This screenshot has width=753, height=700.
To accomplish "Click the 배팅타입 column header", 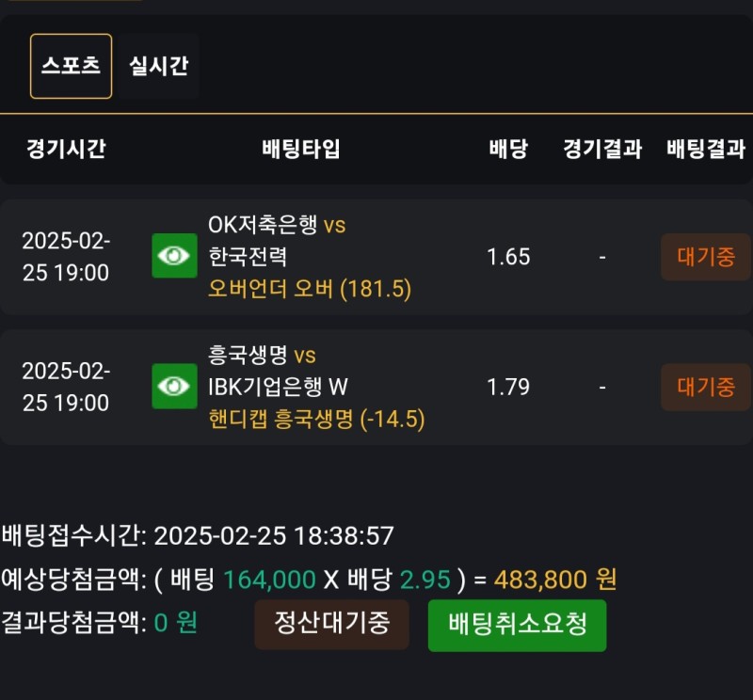I will coord(300,149).
